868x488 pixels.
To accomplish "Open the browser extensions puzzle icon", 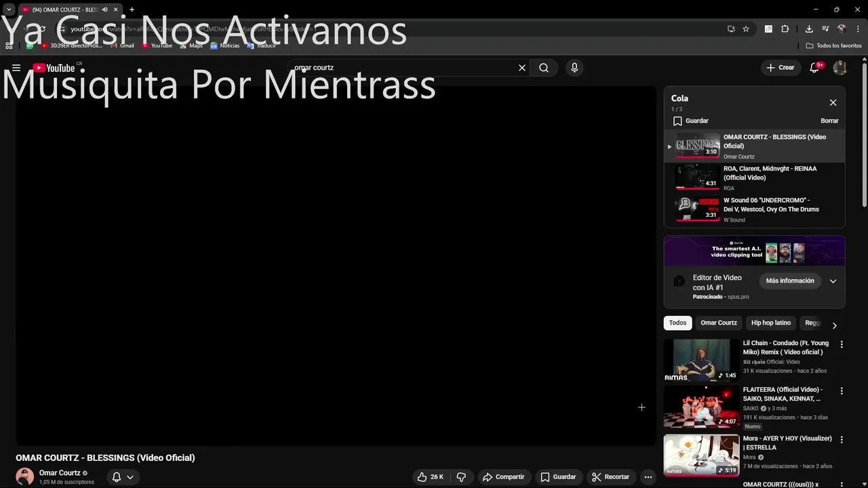I will pos(785,29).
